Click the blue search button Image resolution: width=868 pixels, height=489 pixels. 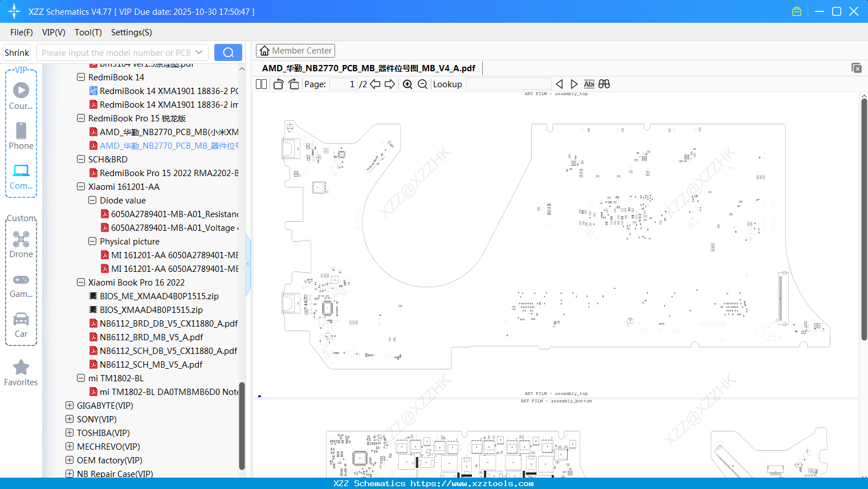coord(228,52)
